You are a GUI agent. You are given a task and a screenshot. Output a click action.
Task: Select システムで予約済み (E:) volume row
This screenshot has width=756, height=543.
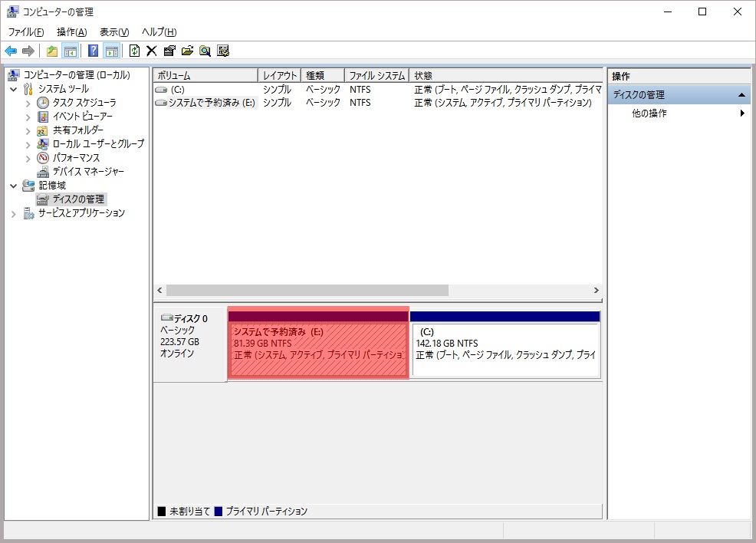pyautogui.click(x=378, y=103)
